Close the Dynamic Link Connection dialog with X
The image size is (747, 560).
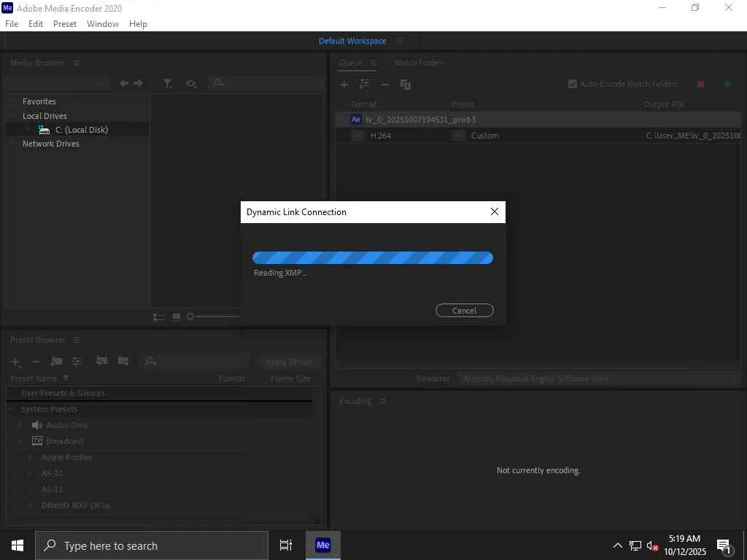495,212
